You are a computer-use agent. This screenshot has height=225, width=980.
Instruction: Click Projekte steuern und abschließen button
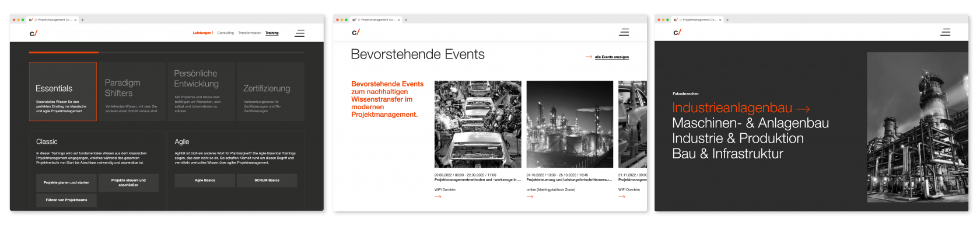pyautogui.click(x=128, y=182)
